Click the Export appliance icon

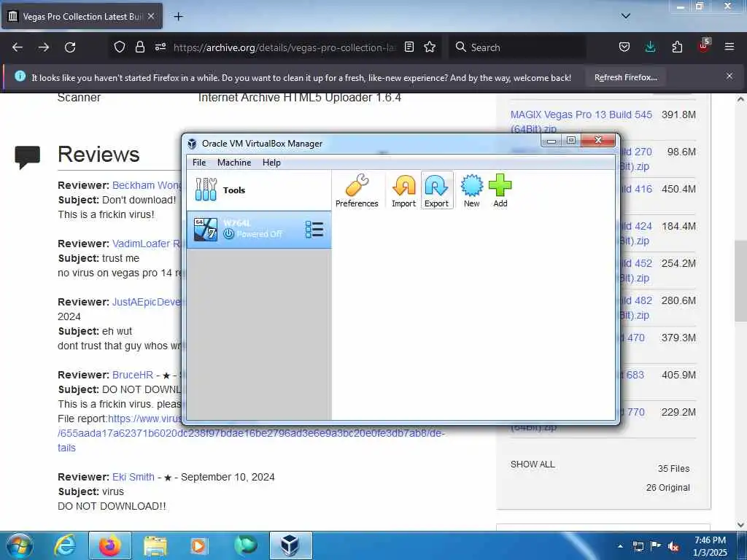436,190
